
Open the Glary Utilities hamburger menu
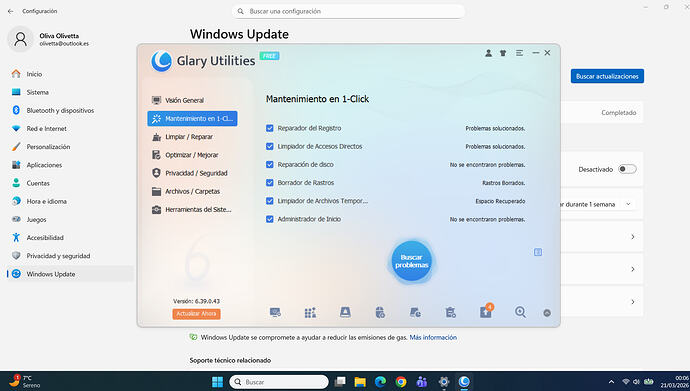coord(519,53)
